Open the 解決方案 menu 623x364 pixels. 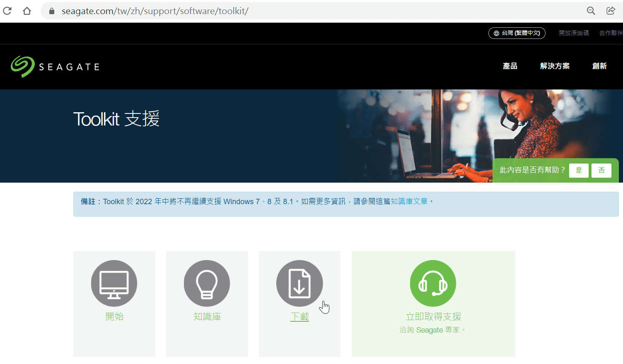click(555, 66)
